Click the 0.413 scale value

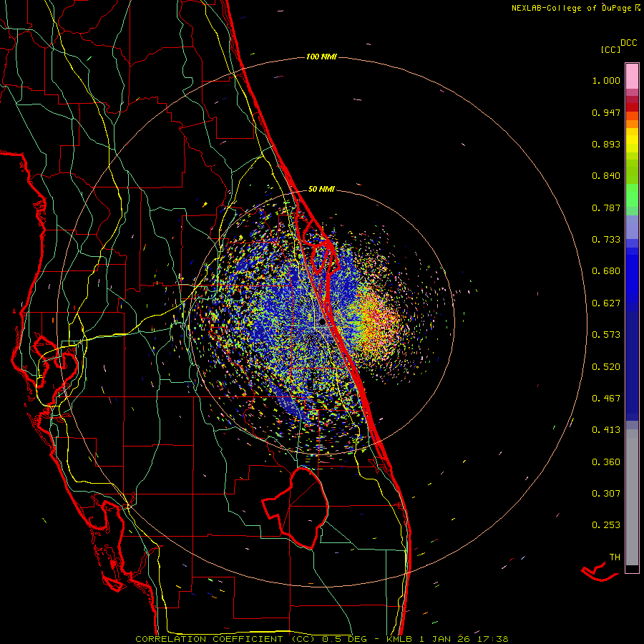606,430
